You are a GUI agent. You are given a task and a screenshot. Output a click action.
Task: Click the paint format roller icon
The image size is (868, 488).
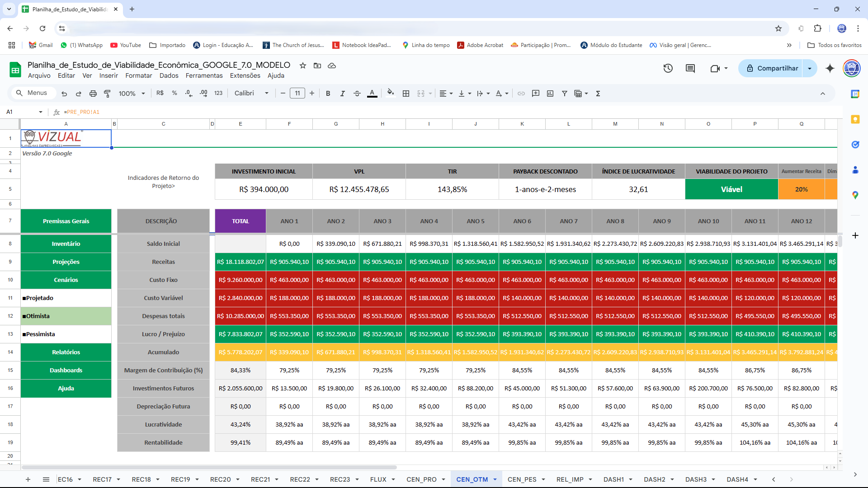click(x=107, y=94)
